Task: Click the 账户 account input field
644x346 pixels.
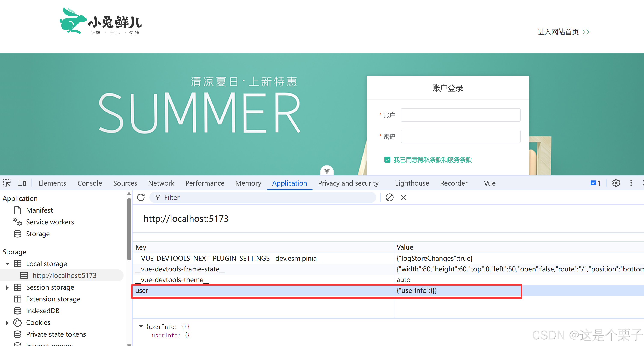Action: click(x=460, y=115)
